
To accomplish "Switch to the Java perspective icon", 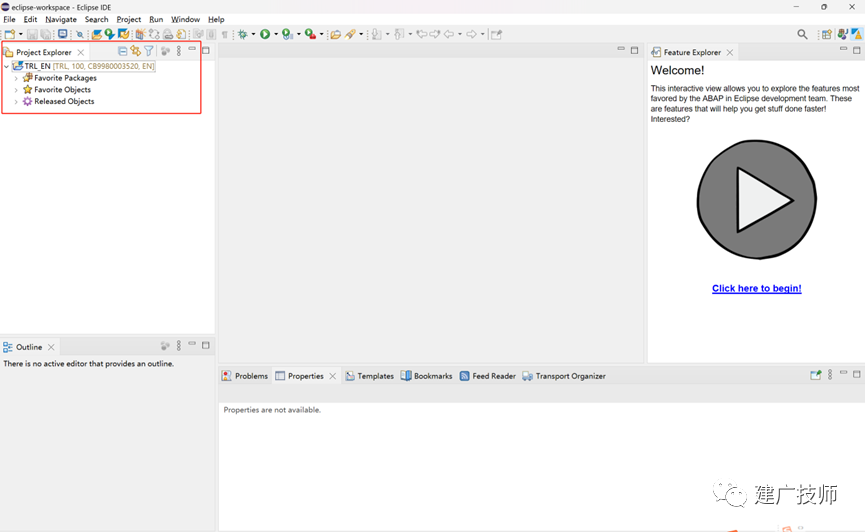I will pyautogui.click(x=842, y=34).
